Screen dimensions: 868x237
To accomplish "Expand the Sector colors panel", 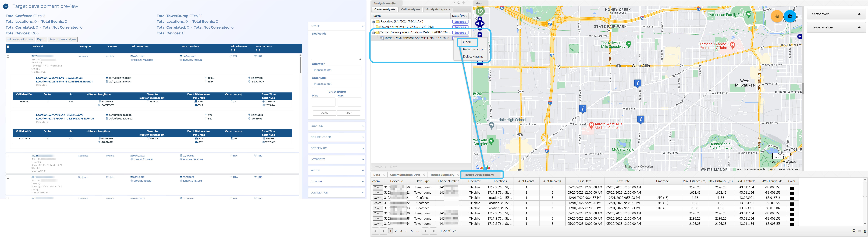I will [x=859, y=14].
